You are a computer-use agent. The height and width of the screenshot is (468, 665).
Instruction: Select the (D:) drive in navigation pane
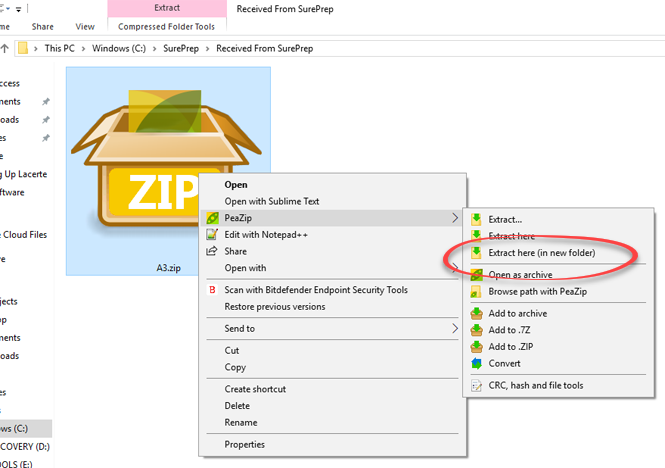click(x=25, y=447)
